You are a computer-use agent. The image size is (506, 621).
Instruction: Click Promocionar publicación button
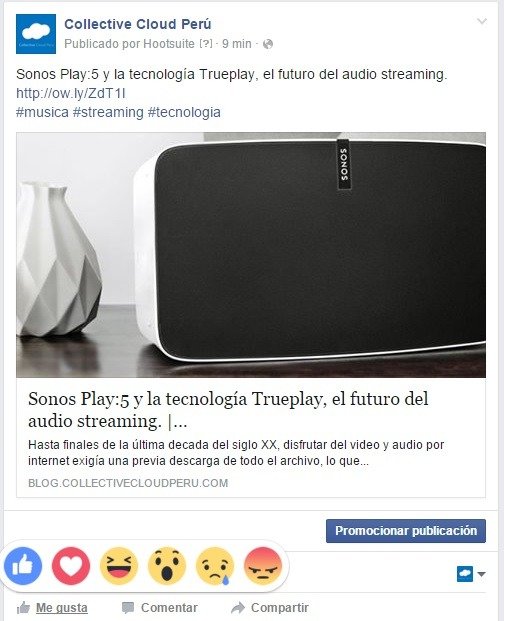pyautogui.click(x=406, y=531)
